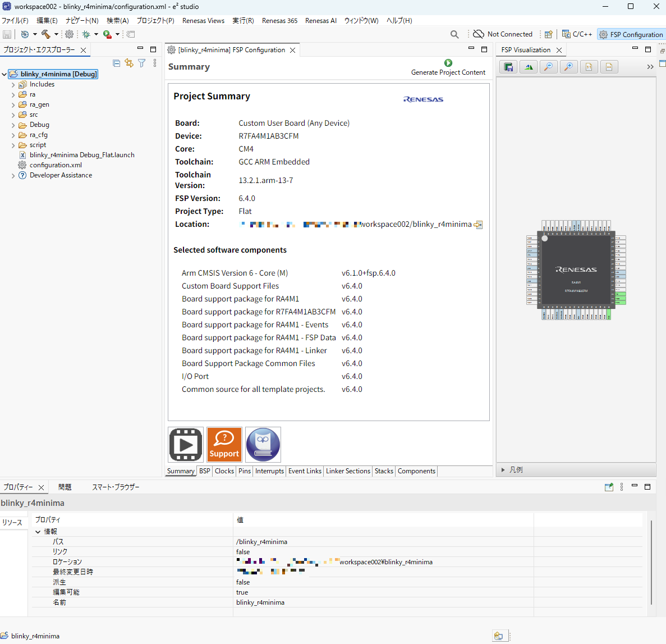Minimize the Project Explorer panel
The width and height of the screenshot is (666, 644).
[140, 49]
